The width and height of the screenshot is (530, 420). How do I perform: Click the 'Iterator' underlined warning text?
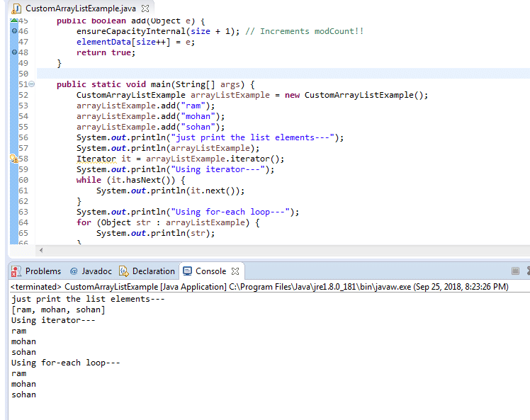(x=94, y=159)
